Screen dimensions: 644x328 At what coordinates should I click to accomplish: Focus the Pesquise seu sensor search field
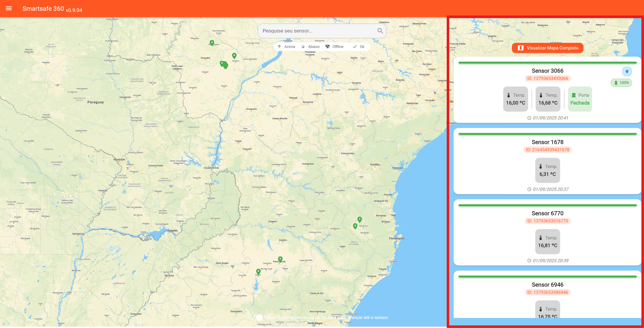(317, 31)
